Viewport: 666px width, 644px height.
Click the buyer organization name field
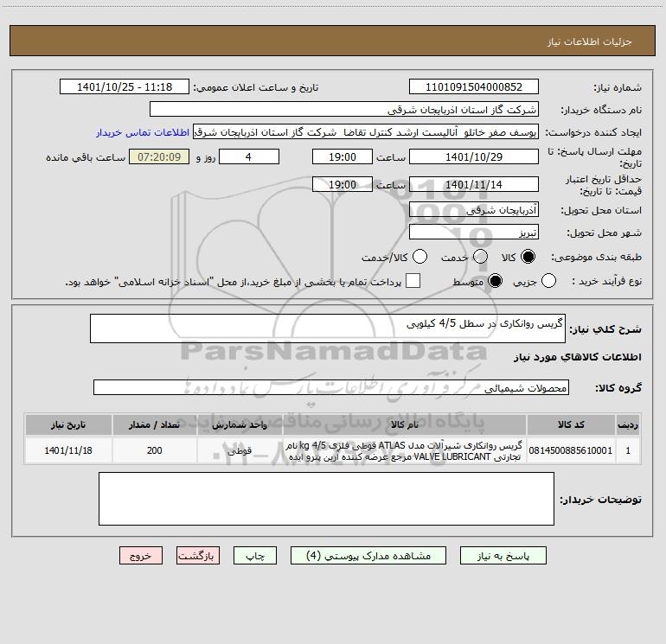pyautogui.click(x=344, y=110)
